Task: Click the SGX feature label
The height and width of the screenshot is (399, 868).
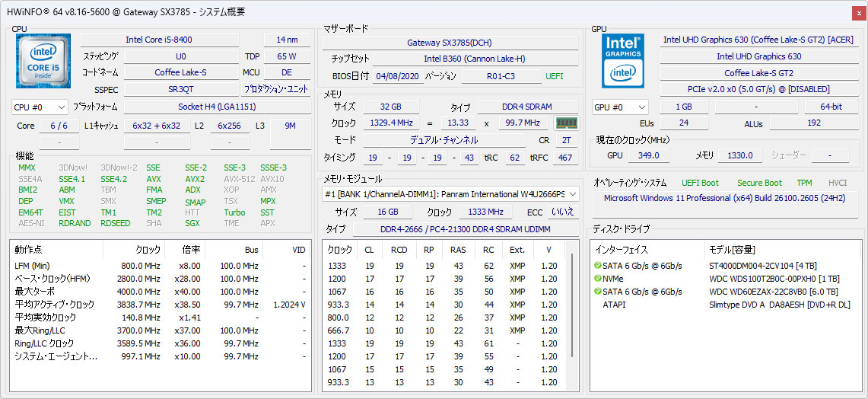Action: pos(194,223)
